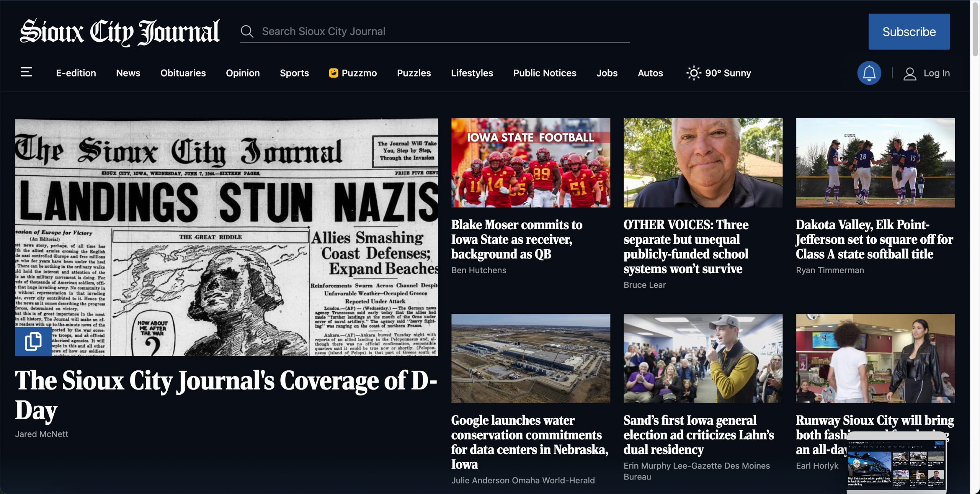This screenshot has width=980, height=494.
Task: Open Public Notices page
Action: click(x=545, y=73)
